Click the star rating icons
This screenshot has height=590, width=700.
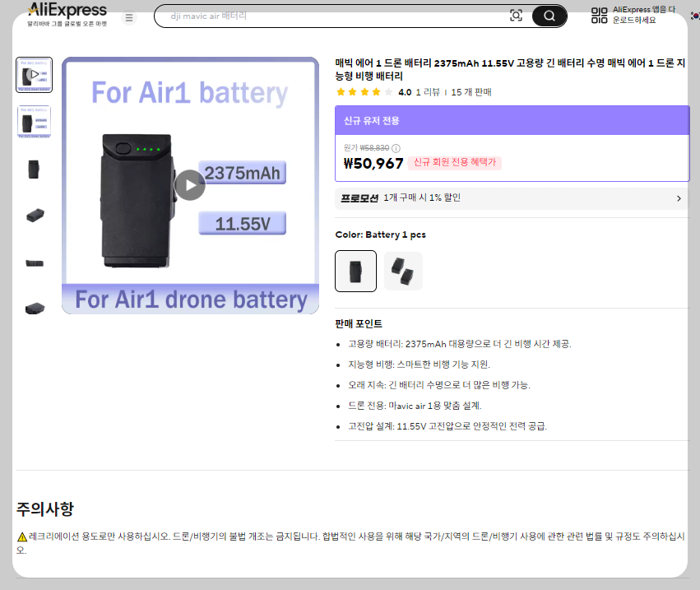364,92
